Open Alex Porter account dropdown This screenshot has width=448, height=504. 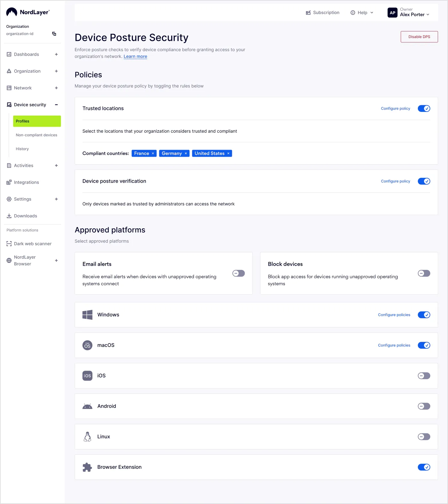pyautogui.click(x=428, y=15)
